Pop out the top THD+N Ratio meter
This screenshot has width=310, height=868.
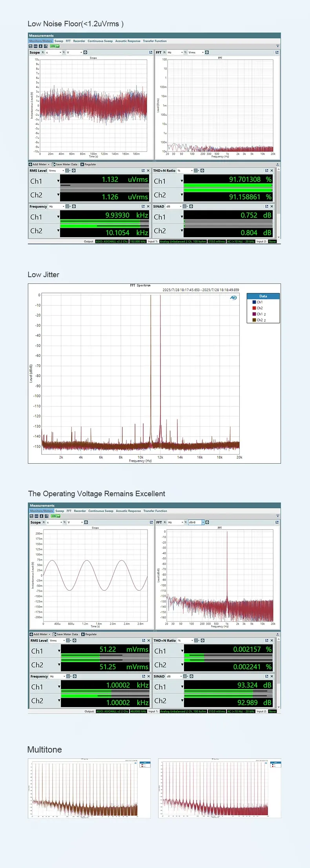click(x=266, y=171)
